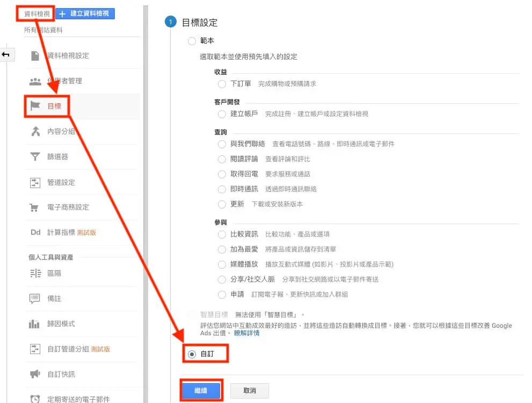The width and height of the screenshot is (532, 403).
Task: Click the bar chart icon for 歸因模式
Action: pos(34,324)
